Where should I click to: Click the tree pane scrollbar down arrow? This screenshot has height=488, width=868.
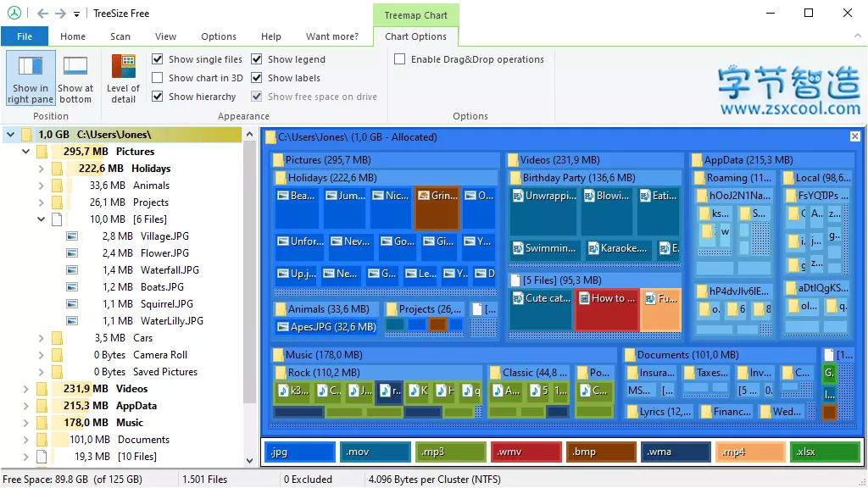250,460
